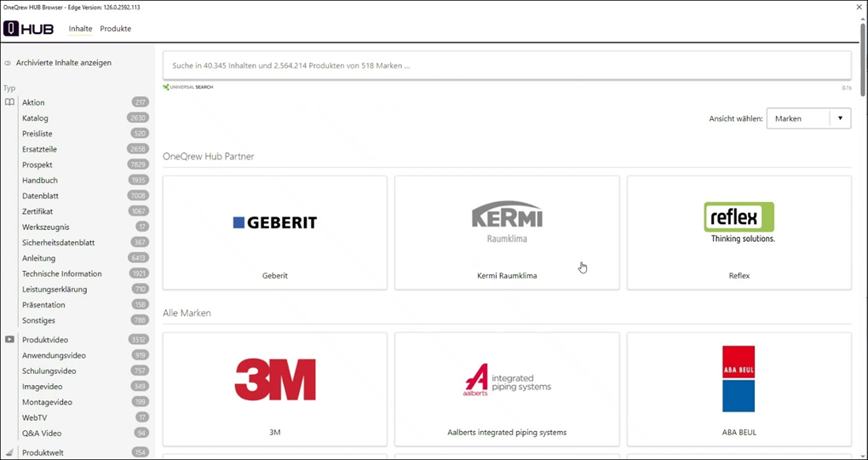Show Technische Information contents
Image resolution: width=868 pixels, height=460 pixels.
(62, 273)
